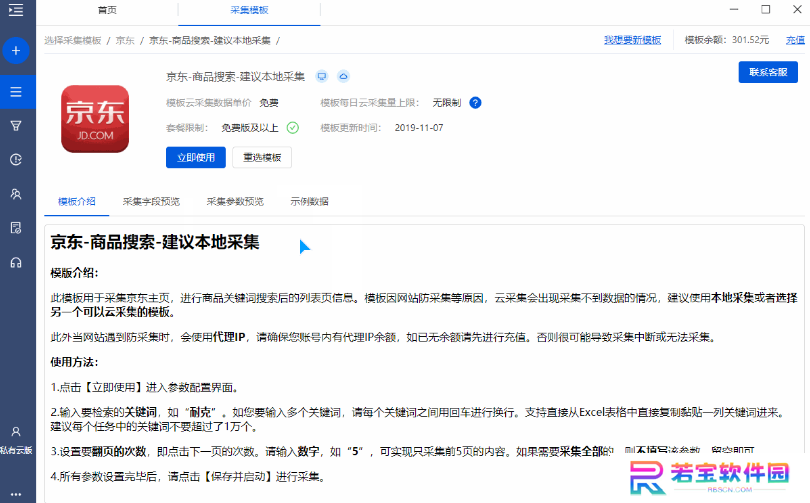The image size is (810, 503).
Task: Click the 重选模板 button
Action: (262, 158)
